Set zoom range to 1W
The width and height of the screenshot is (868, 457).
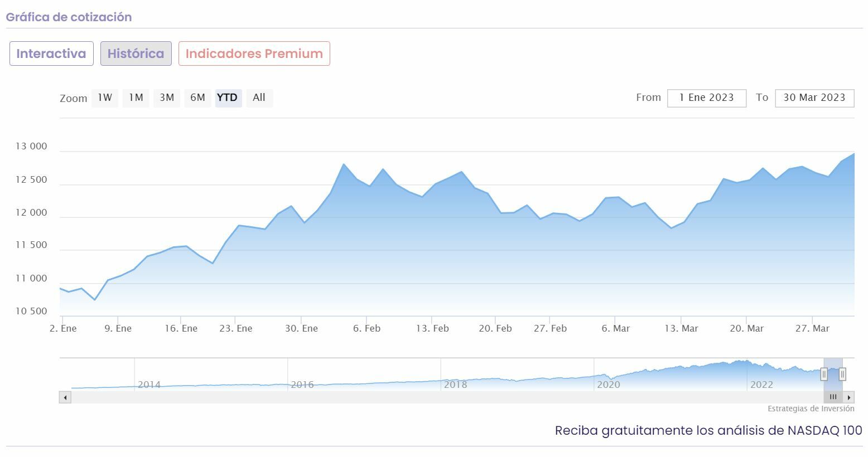coord(105,98)
